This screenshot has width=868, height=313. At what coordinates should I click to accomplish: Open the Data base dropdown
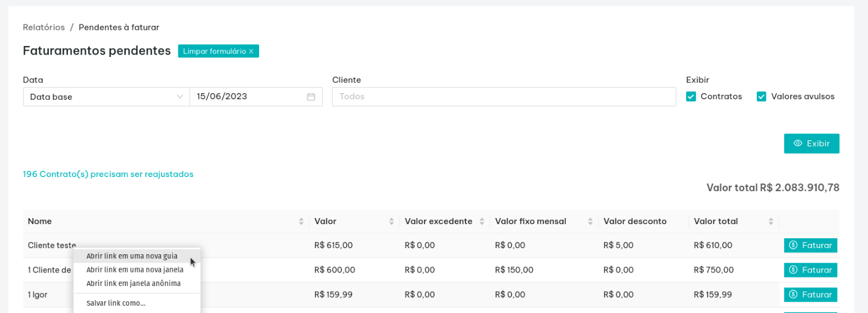(x=106, y=97)
